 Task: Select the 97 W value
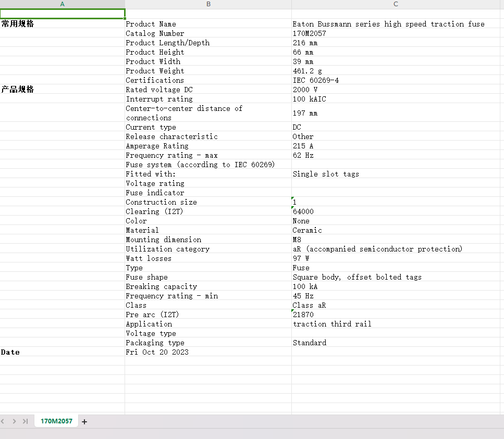coord(396,258)
